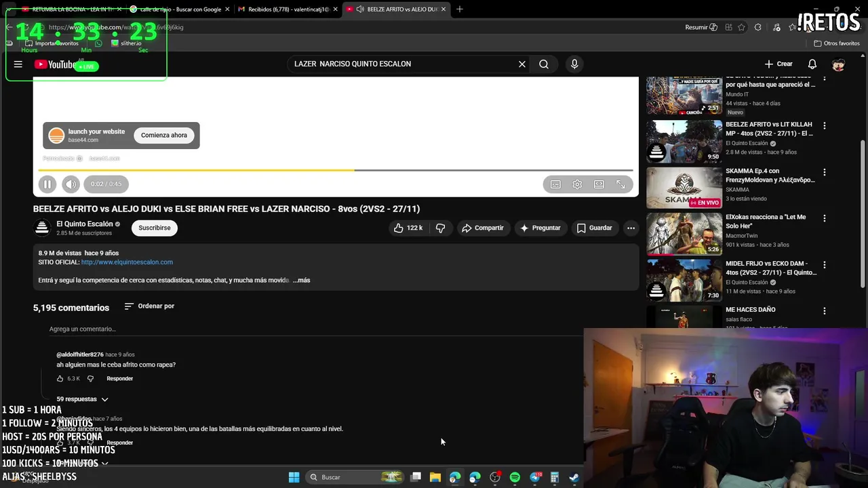
Task: Subscribe with the Suscribirse button
Action: tap(155, 228)
